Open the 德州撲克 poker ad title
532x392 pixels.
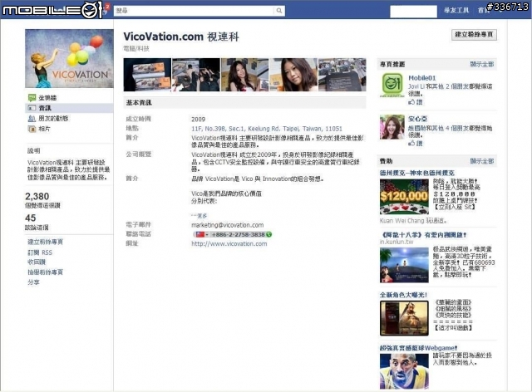tap(417, 173)
